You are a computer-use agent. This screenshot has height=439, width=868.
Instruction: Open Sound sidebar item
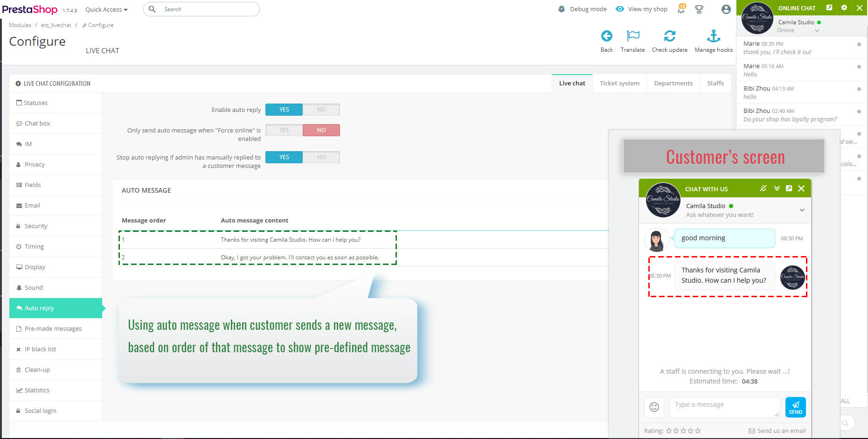click(56, 288)
